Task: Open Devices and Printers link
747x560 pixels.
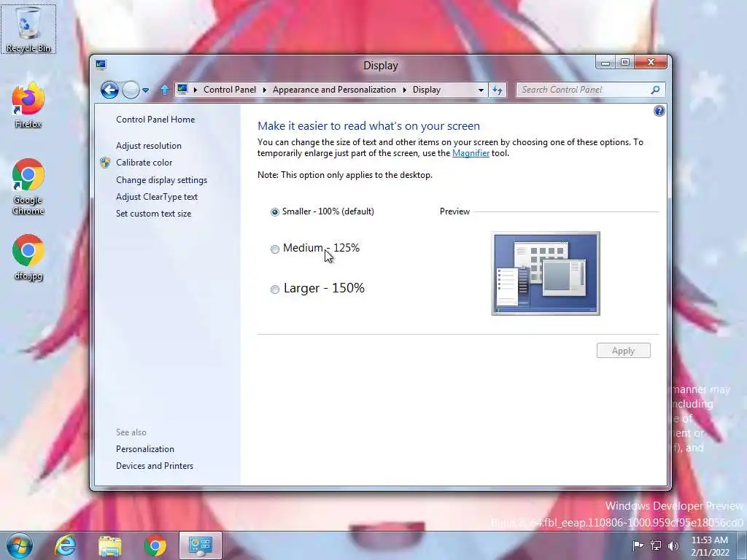Action: (x=155, y=466)
